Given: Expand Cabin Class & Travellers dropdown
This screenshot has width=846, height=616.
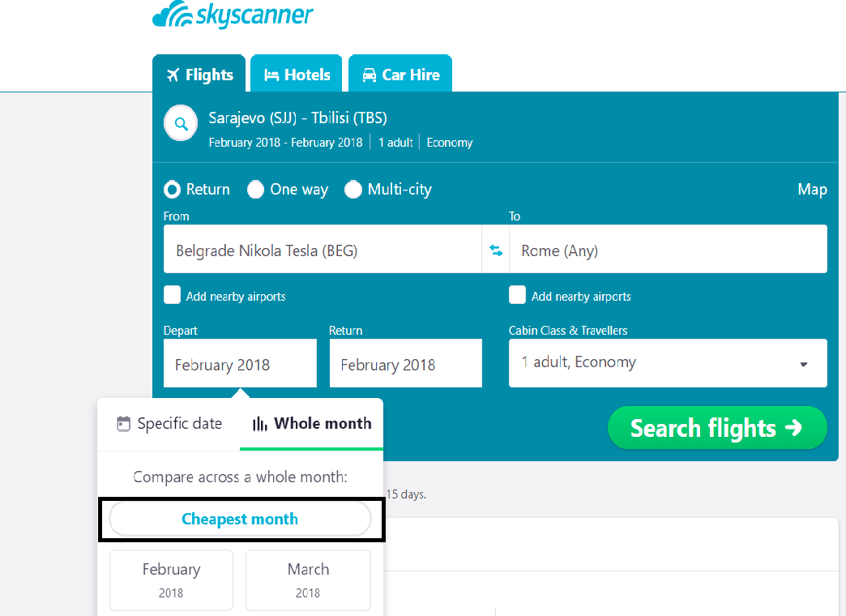Looking at the screenshot, I should click(x=668, y=363).
